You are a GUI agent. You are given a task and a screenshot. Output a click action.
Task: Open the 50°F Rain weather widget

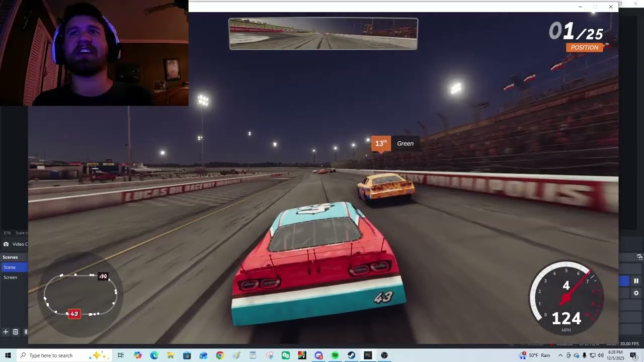point(534,355)
